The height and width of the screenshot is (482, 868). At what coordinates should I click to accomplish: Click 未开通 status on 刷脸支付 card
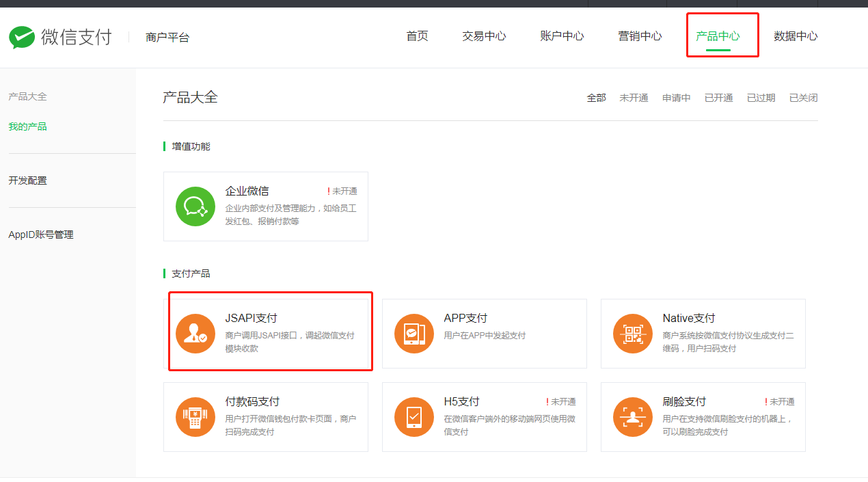[780, 402]
